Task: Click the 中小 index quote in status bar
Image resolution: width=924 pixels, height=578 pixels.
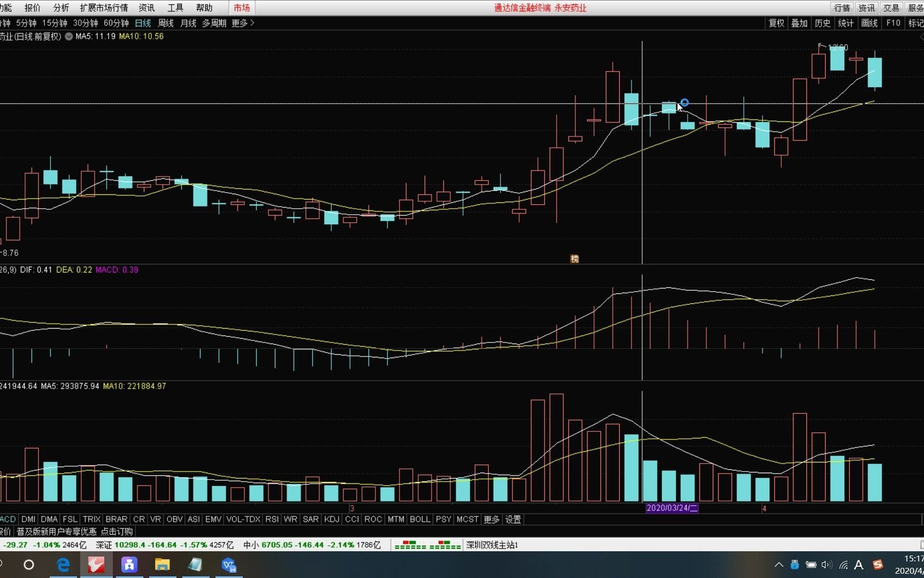Action: click(x=312, y=545)
